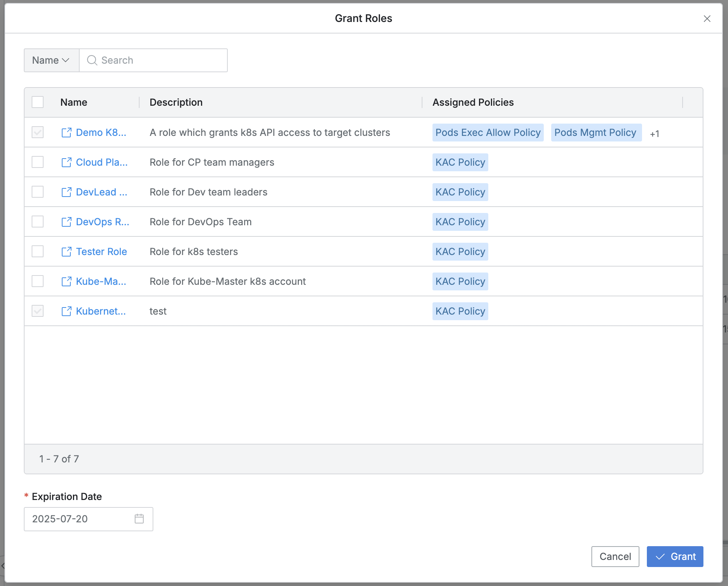728x586 pixels.
Task: Expand the Name filter dropdown
Action: pos(51,60)
